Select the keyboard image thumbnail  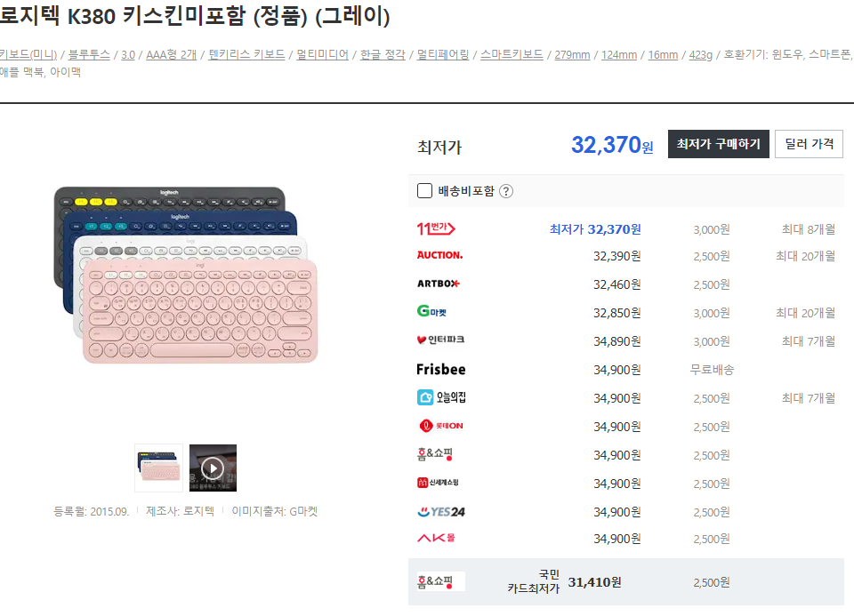pyautogui.click(x=159, y=468)
